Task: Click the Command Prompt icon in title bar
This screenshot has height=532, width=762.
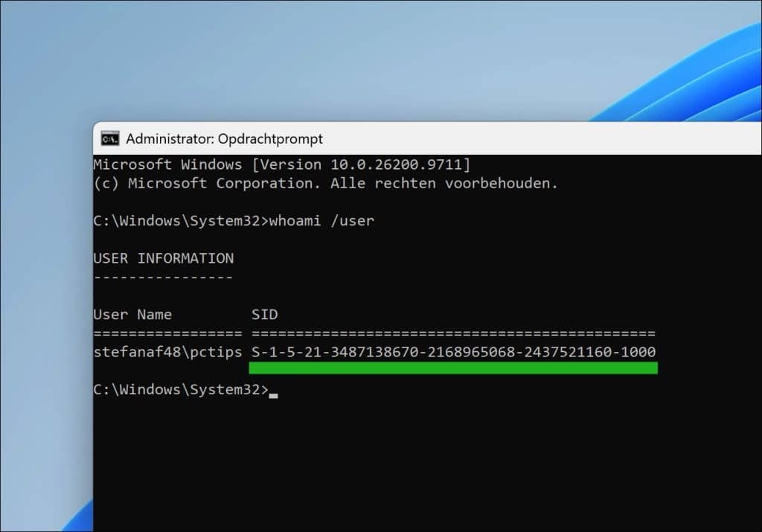Action: 110,139
